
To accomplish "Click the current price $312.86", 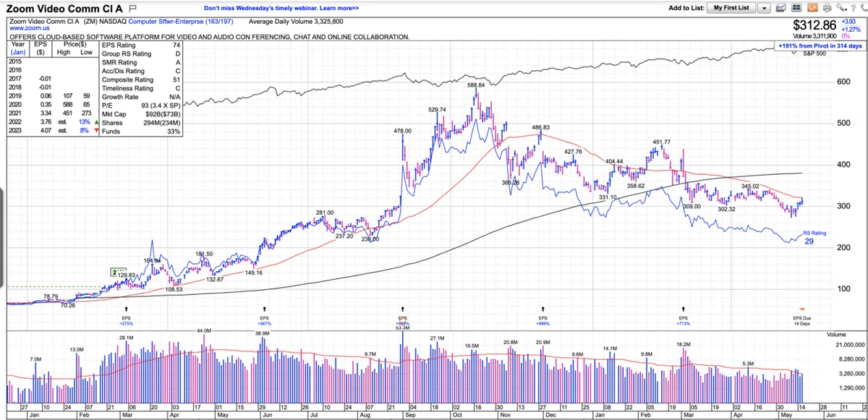I will tap(816, 24).
